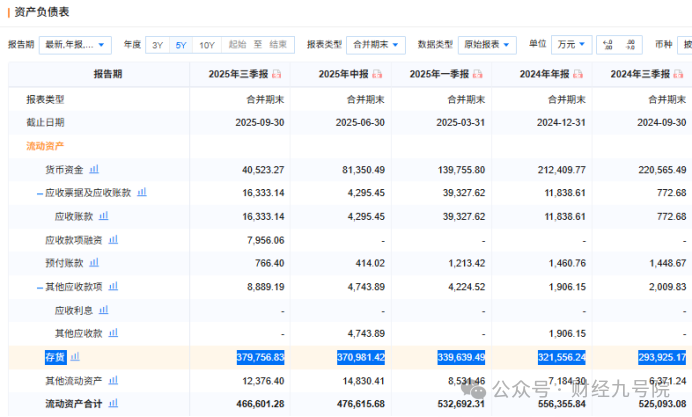Open the 数据类型 原始报表 dropdown
Image resolution: width=692 pixels, height=417 pixels.
(487, 45)
